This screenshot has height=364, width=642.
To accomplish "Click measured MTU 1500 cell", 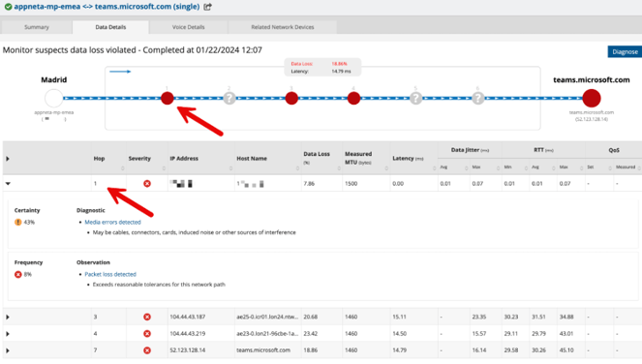I will pyautogui.click(x=351, y=183).
